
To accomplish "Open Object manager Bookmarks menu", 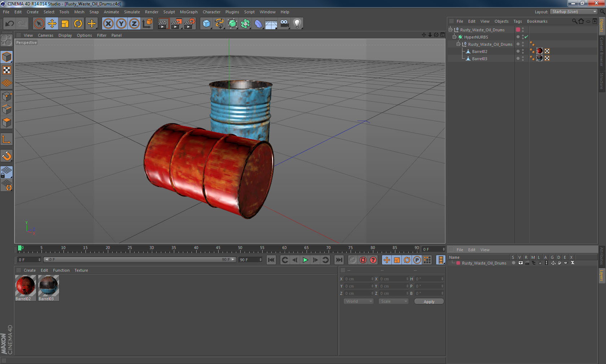I will pos(537,21).
